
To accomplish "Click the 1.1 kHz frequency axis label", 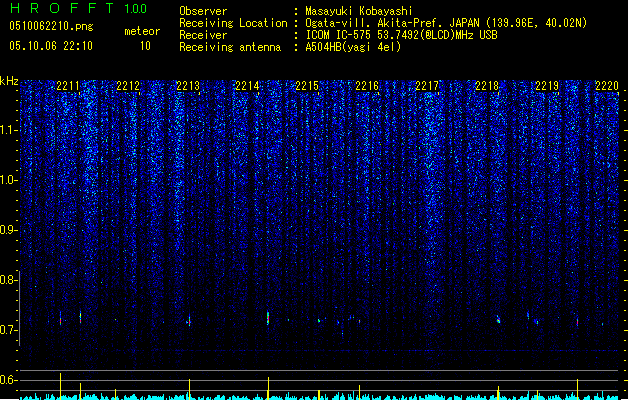I will coord(9,130).
